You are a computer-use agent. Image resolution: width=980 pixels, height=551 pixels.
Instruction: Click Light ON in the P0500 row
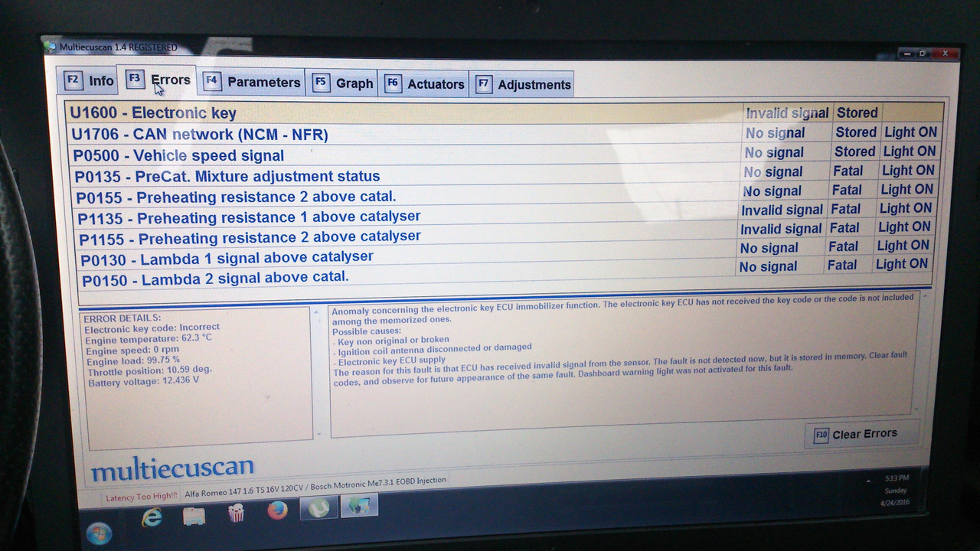[909, 152]
